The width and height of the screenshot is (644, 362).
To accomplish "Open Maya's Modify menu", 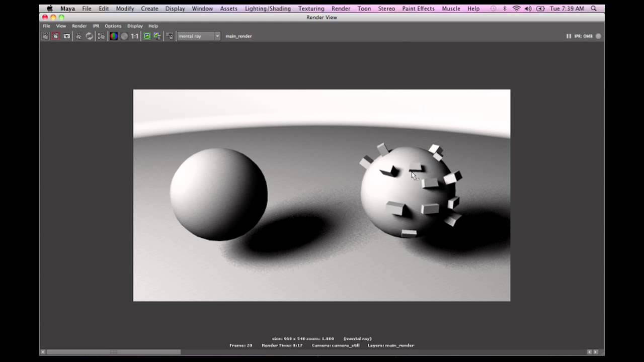I will point(125,9).
